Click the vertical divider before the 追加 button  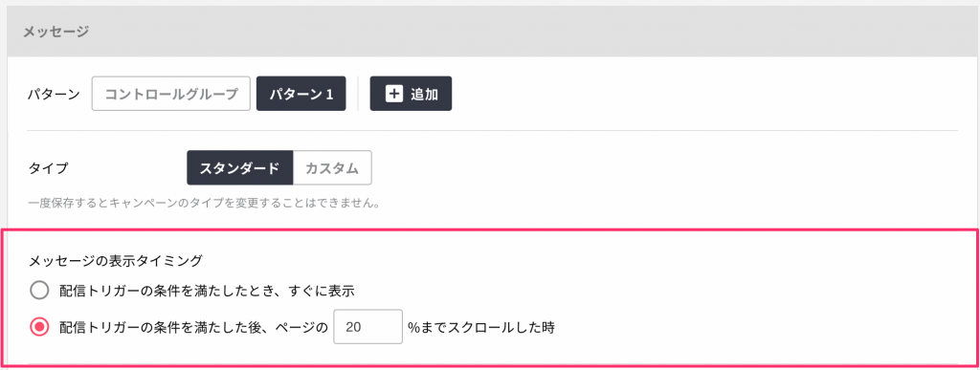click(x=358, y=94)
